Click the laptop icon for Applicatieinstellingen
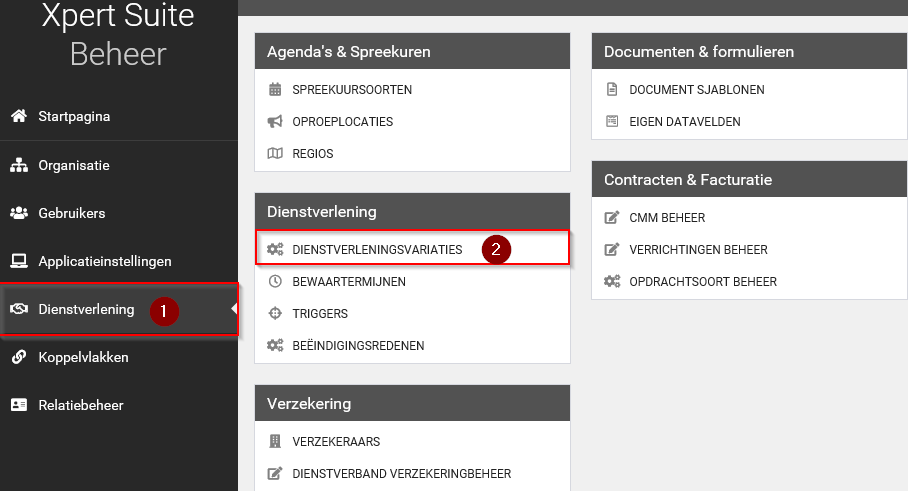 pos(18,261)
